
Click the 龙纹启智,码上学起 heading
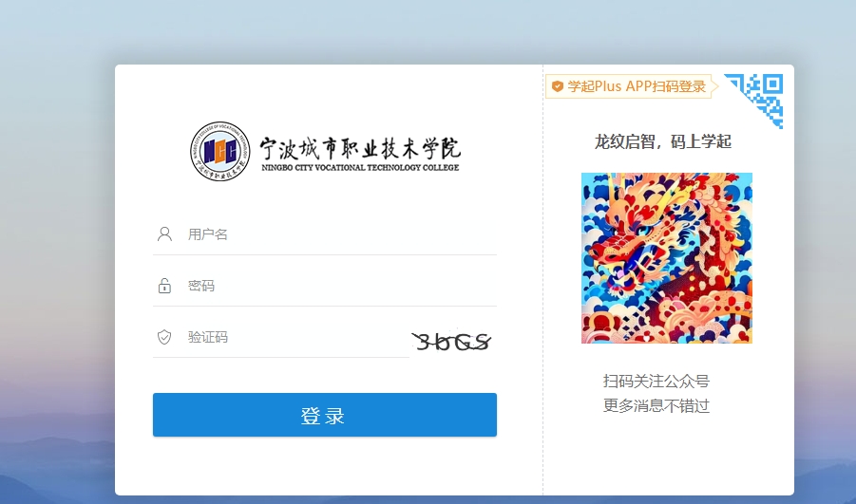pos(663,141)
